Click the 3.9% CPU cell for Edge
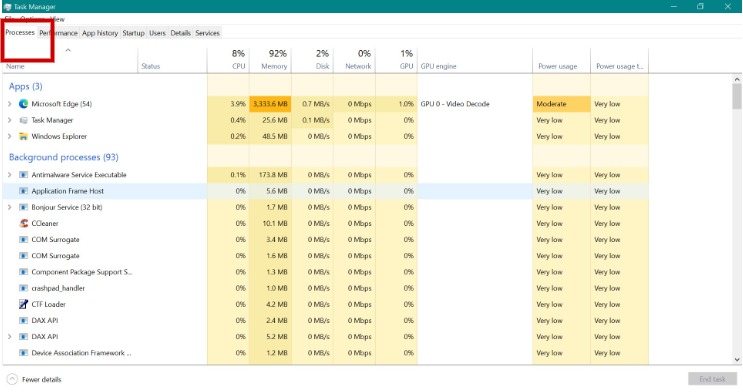This screenshot has height=392, width=743. (228, 104)
